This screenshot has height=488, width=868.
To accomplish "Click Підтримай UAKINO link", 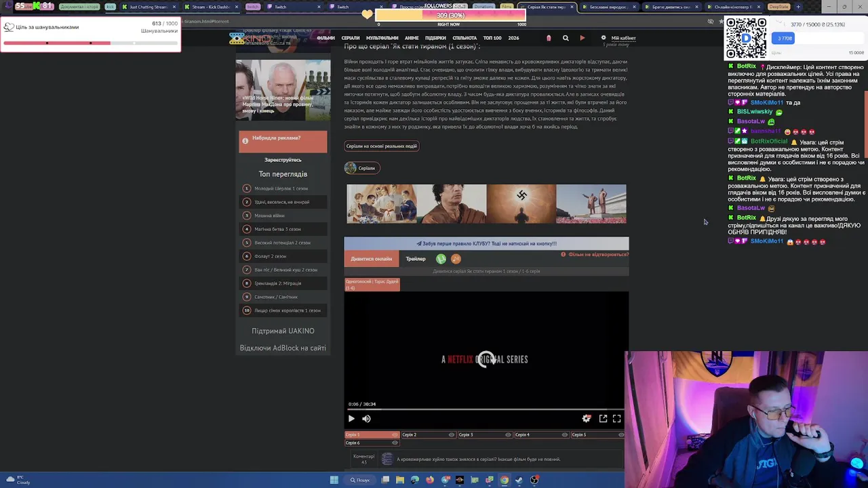I will [x=283, y=331].
